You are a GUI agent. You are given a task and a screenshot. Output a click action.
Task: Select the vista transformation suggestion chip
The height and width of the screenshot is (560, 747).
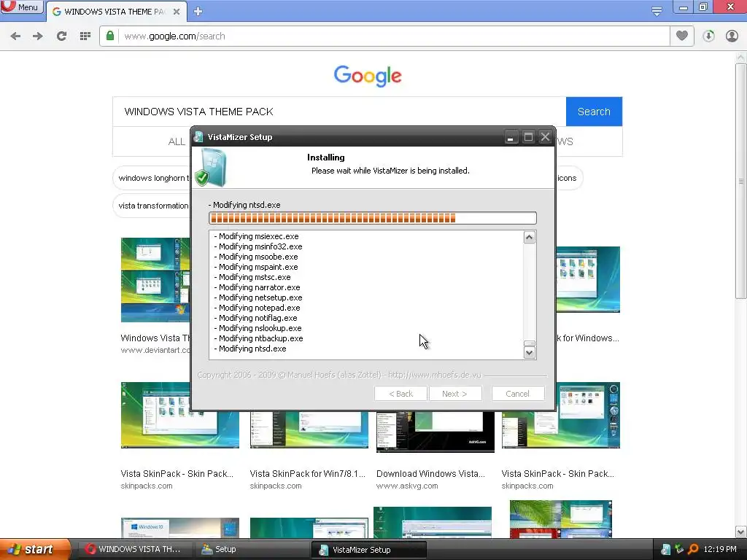tap(152, 206)
